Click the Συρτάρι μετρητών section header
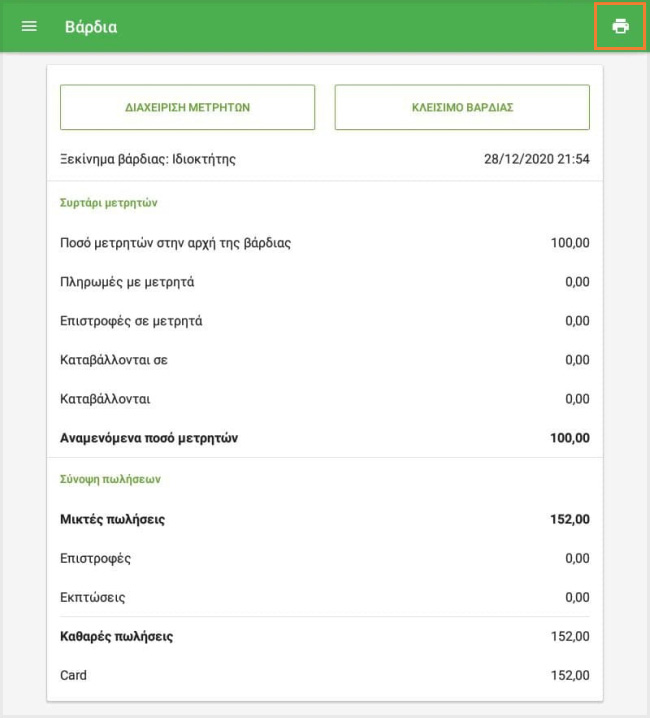The width and height of the screenshot is (650, 718). pos(109,202)
